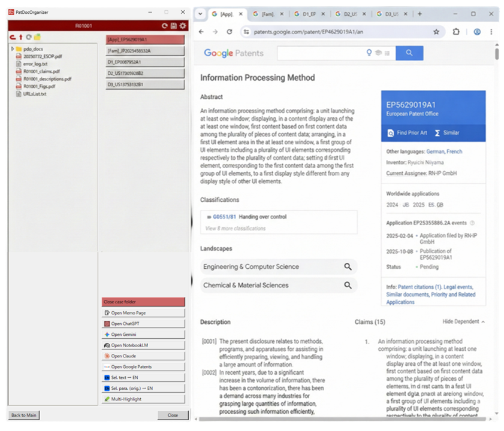Click the D3_US13753132B1 document button

coord(145,84)
